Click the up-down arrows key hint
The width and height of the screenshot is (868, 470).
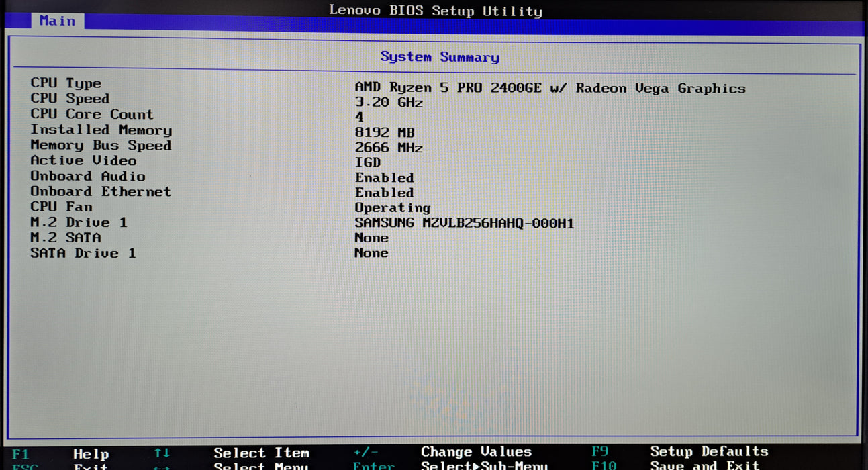162,453
